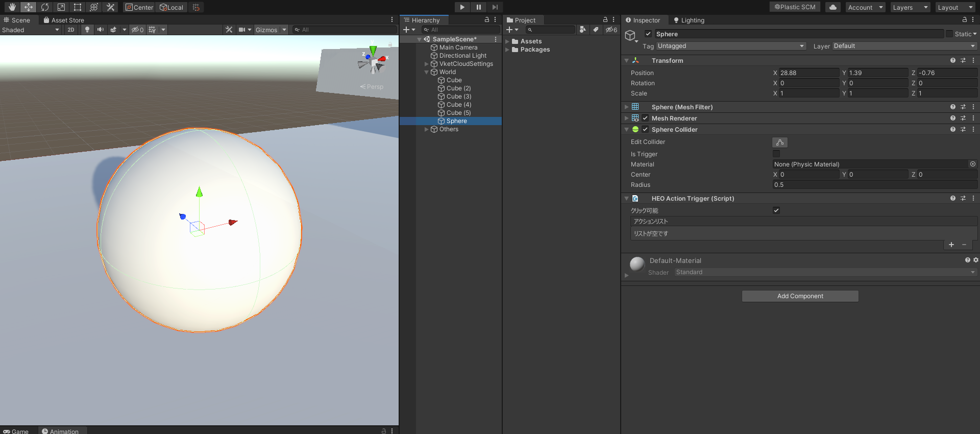This screenshot has height=434, width=980.
Task: Select the Transform tool in toolbar
Action: 94,7
